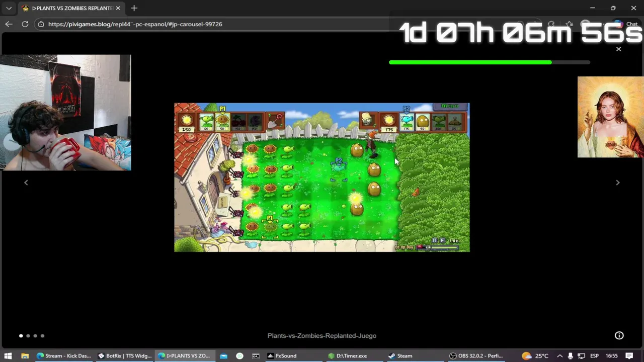Open a new browser tab

(x=134, y=8)
